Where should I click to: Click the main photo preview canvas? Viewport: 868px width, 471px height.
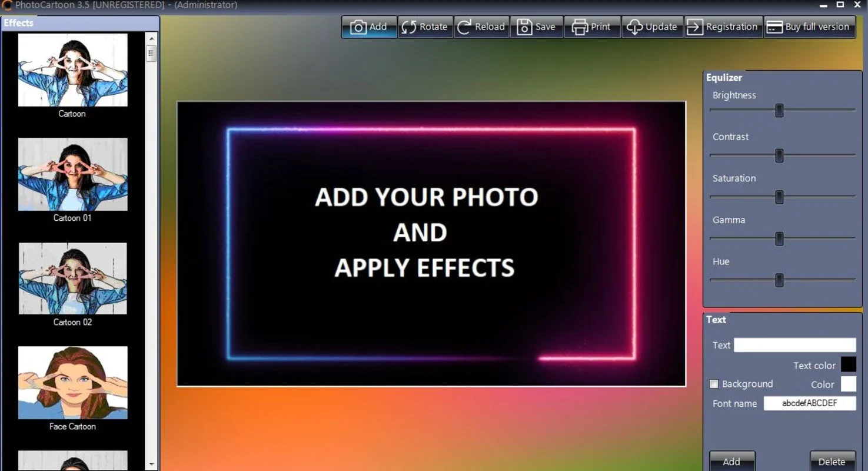click(431, 244)
